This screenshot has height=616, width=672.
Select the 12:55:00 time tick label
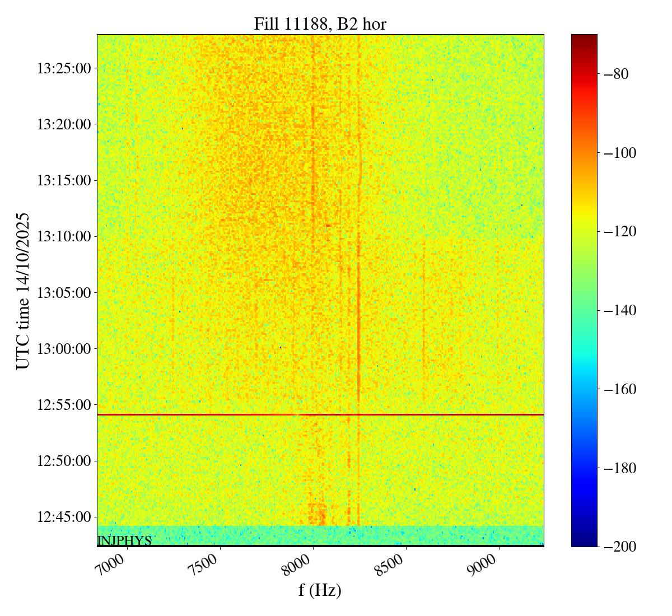tap(63, 404)
